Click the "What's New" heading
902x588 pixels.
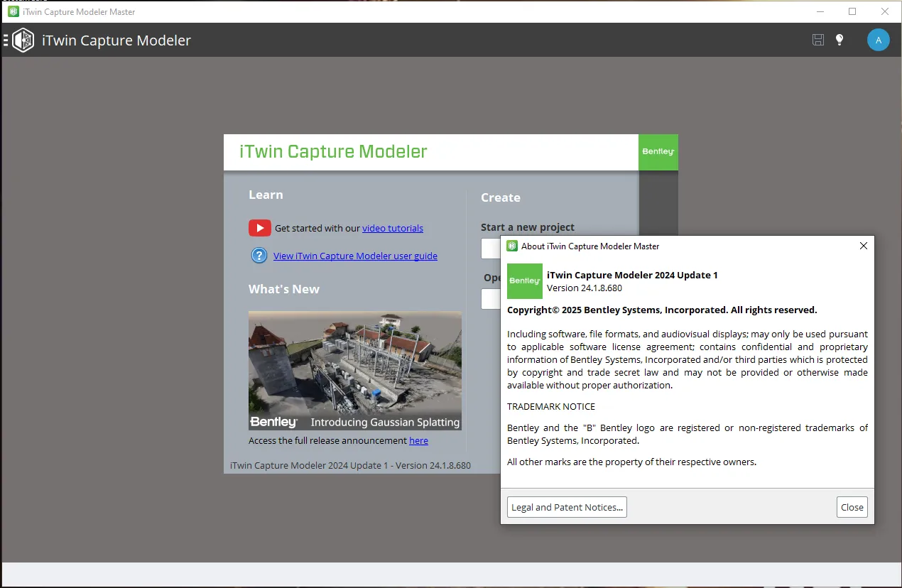click(x=284, y=289)
